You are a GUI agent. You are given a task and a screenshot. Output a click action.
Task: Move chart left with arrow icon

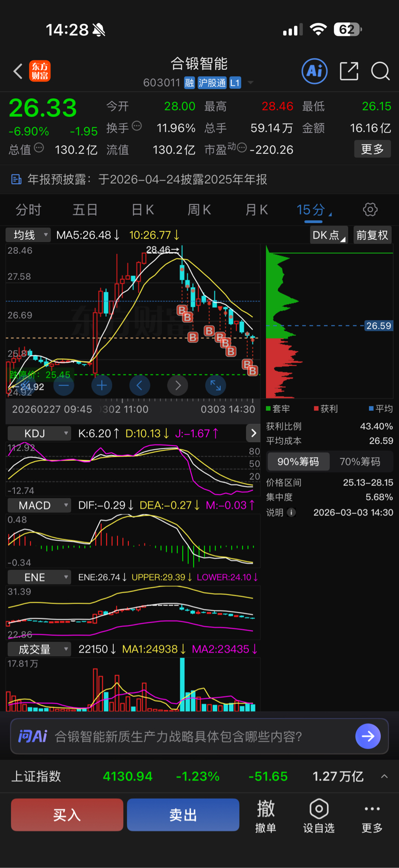click(140, 385)
